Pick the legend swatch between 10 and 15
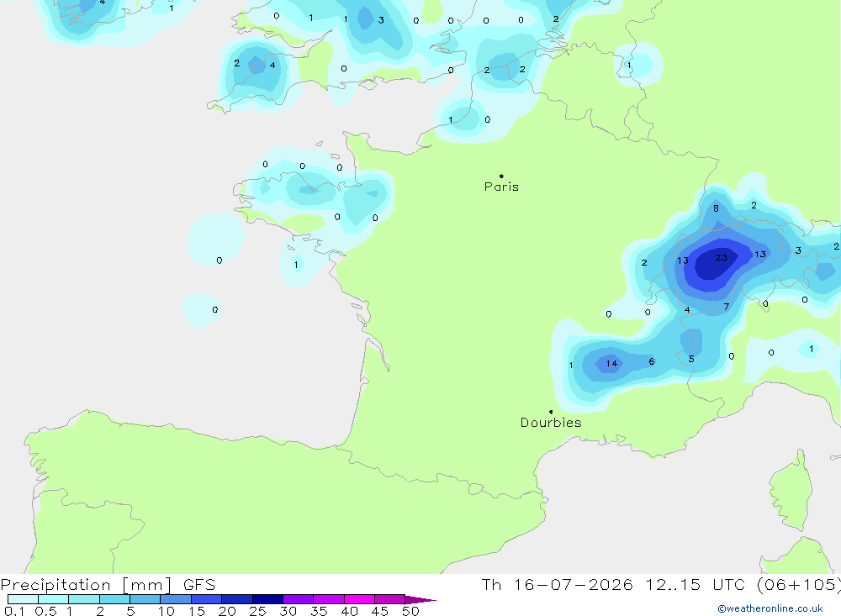The width and height of the screenshot is (841, 616). [x=176, y=599]
